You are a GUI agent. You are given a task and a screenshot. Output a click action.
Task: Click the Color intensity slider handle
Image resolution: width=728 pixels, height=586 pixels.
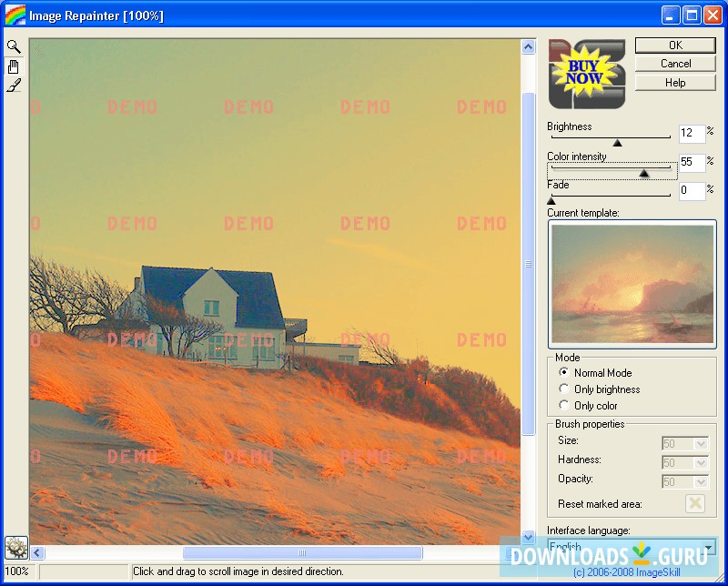[643, 173]
